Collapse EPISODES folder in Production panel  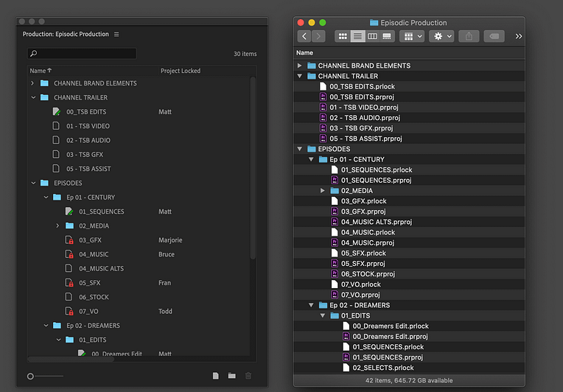[x=33, y=183]
